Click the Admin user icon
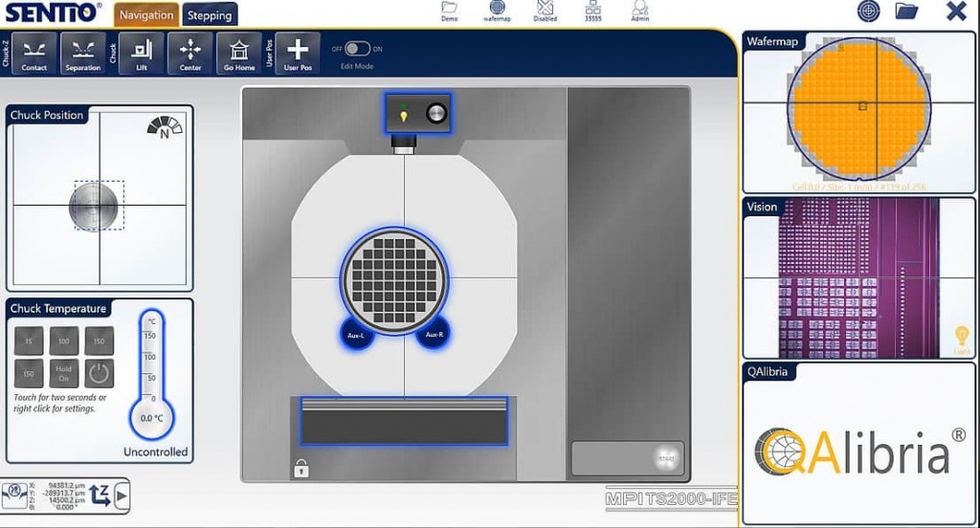Image resolution: width=980 pixels, height=528 pixels. coord(640,11)
